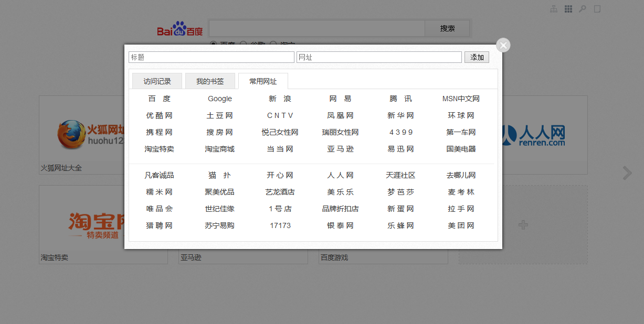Choose the 网易 link
This screenshot has height=324, width=644.
[x=341, y=99]
